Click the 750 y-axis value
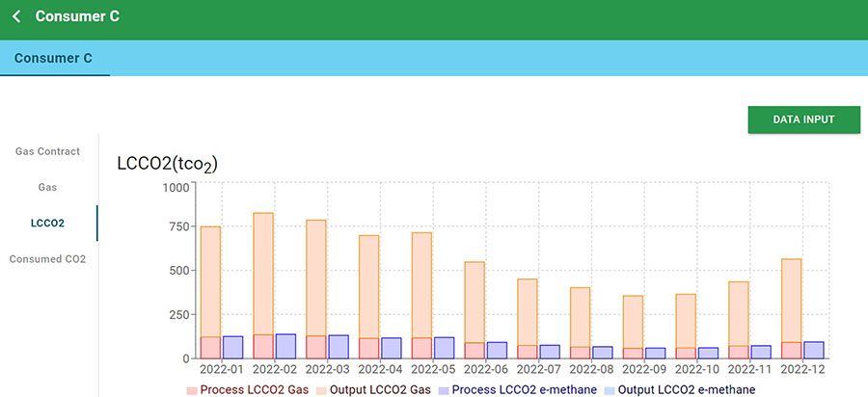 (x=179, y=226)
